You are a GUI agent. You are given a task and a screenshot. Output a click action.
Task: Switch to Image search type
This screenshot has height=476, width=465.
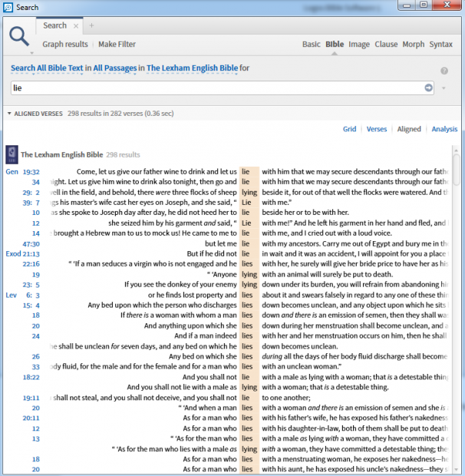359,45
